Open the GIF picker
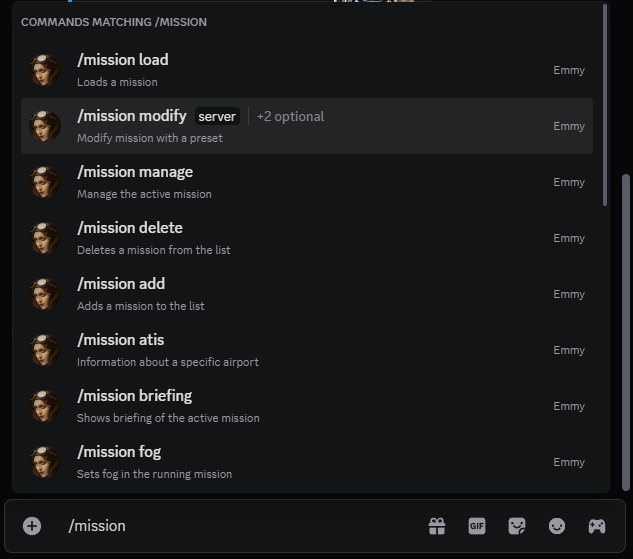633x559 pixels. [x=477, y=526]
